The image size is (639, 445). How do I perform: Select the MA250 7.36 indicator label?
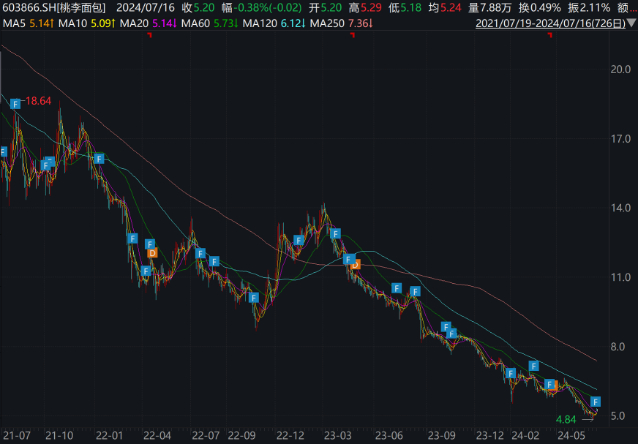tap(342, 23)
